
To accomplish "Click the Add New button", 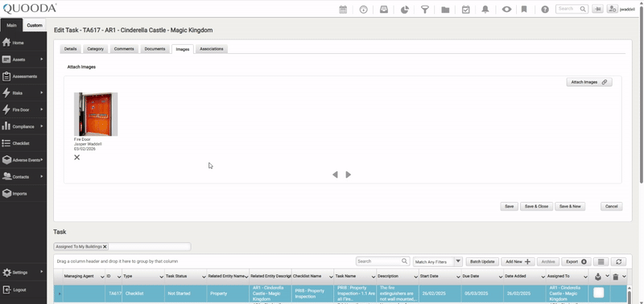I will pyautogui.click(x=518, y=261).
